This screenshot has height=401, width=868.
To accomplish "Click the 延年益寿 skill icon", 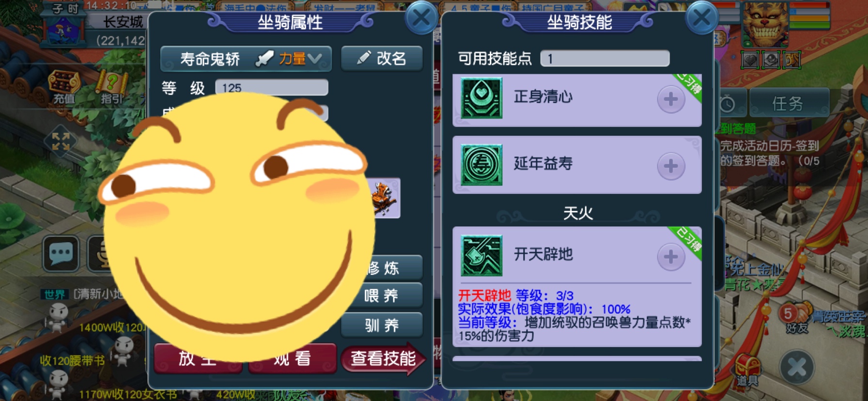I will (481, 165).
